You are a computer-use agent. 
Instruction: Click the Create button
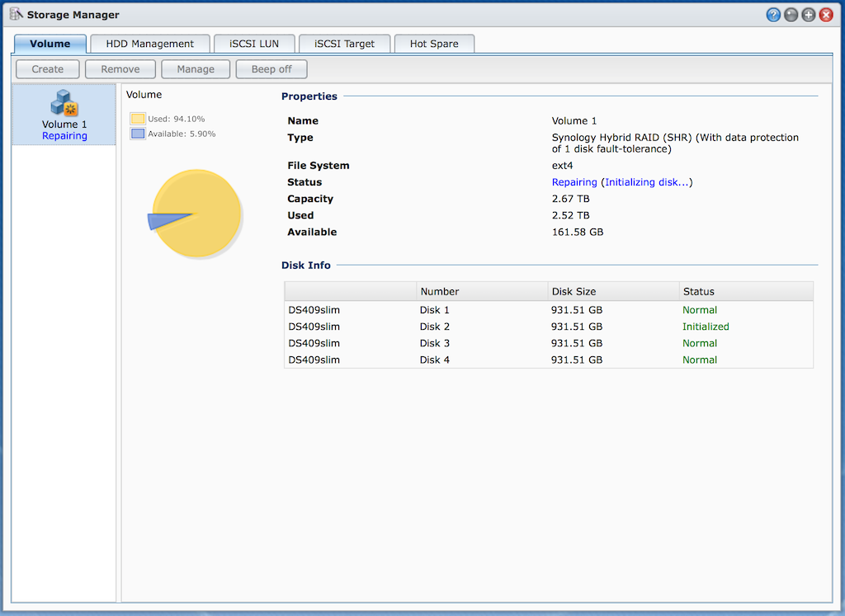[x=47, y=69]
